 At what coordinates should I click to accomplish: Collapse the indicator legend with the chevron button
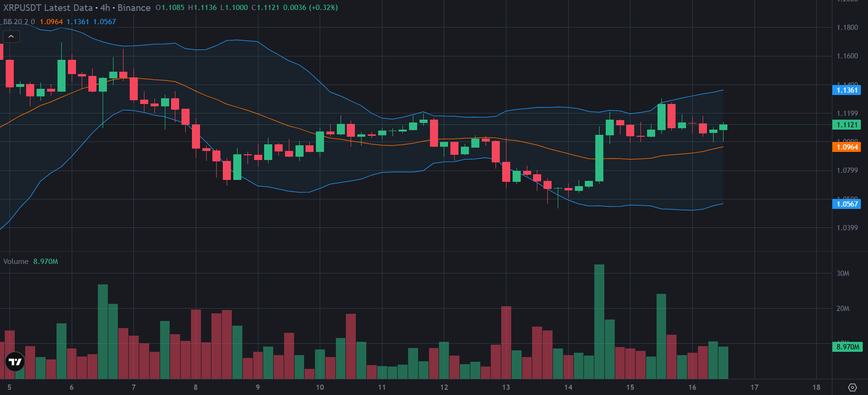coord(11,37)
